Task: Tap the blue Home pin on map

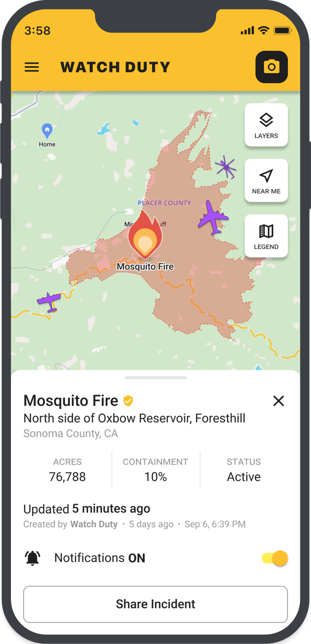Action: [x=47, y=131]
